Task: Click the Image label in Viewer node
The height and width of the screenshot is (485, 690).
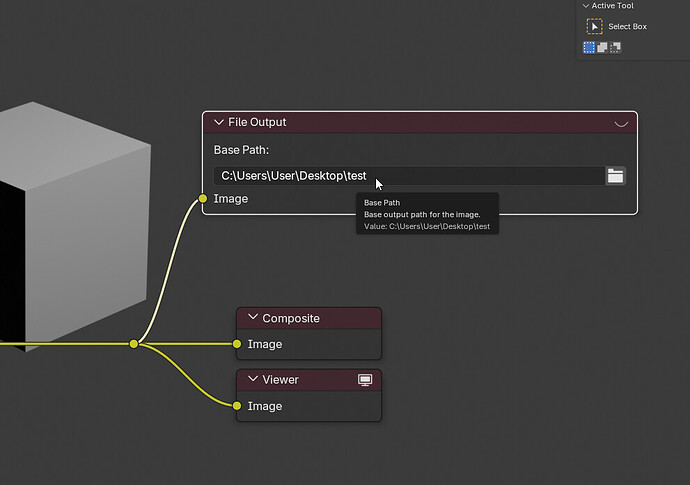Action: (264, 406)
